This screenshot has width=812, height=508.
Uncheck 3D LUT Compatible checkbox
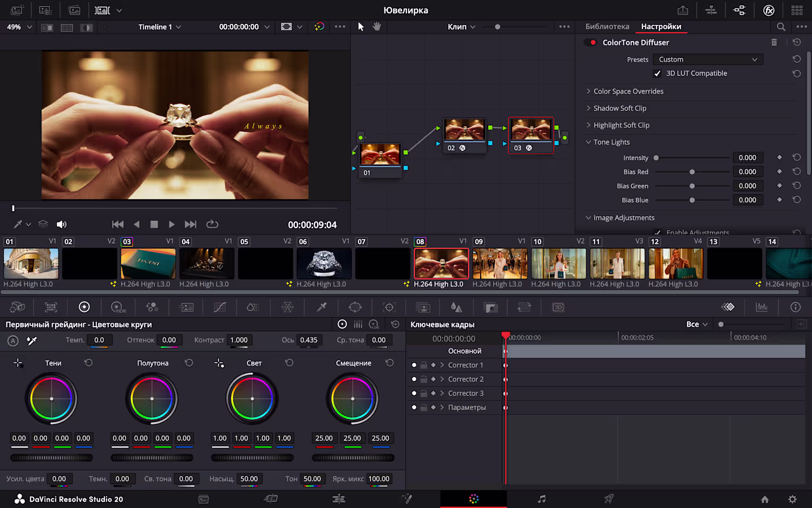coord(657,74)
